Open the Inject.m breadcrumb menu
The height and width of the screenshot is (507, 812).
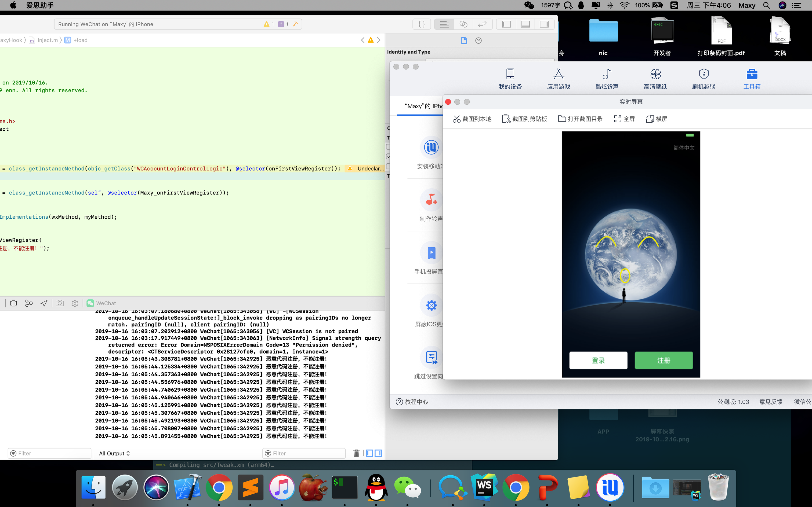pos(47,40)
